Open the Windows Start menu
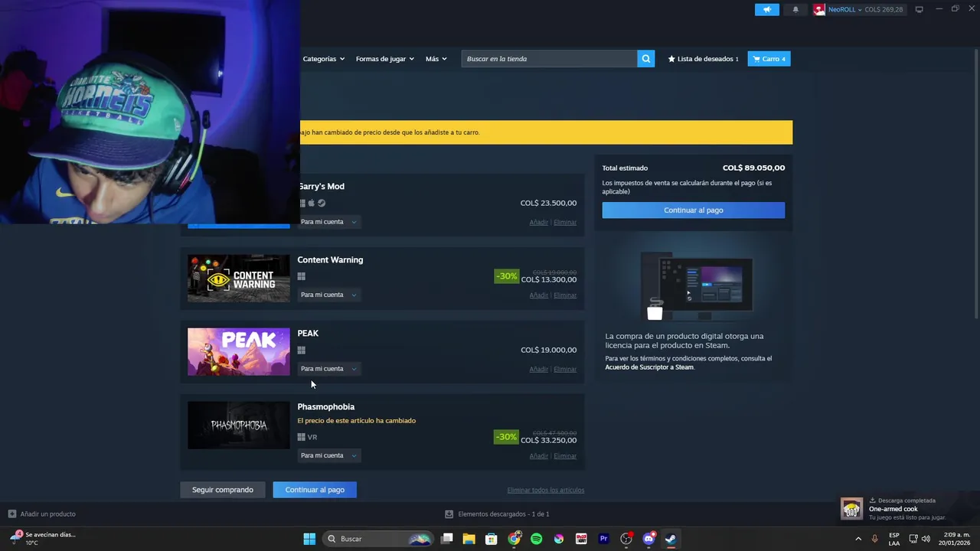The image size is (980, 551). click(309, 539)
